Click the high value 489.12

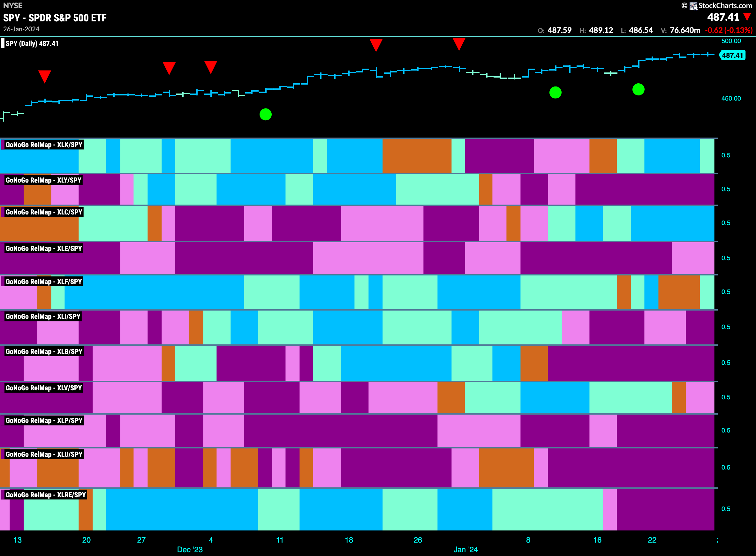click(601, 30)
